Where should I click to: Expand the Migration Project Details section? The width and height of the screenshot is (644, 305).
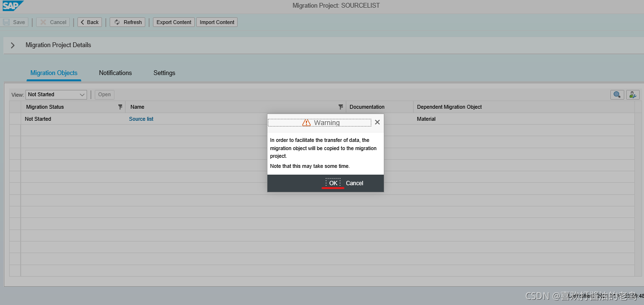tap(13, 45)
